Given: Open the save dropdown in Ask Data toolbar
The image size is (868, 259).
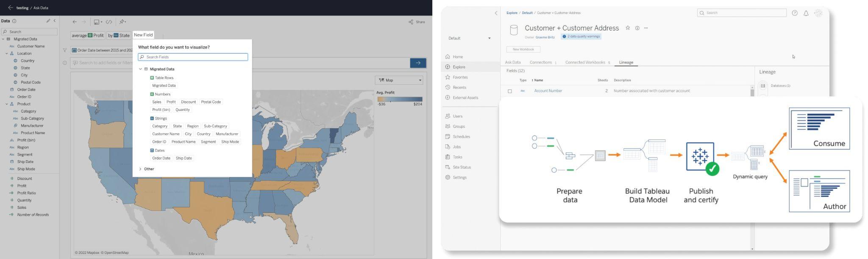Looking at the screenshot, I should tap(98, 22).
